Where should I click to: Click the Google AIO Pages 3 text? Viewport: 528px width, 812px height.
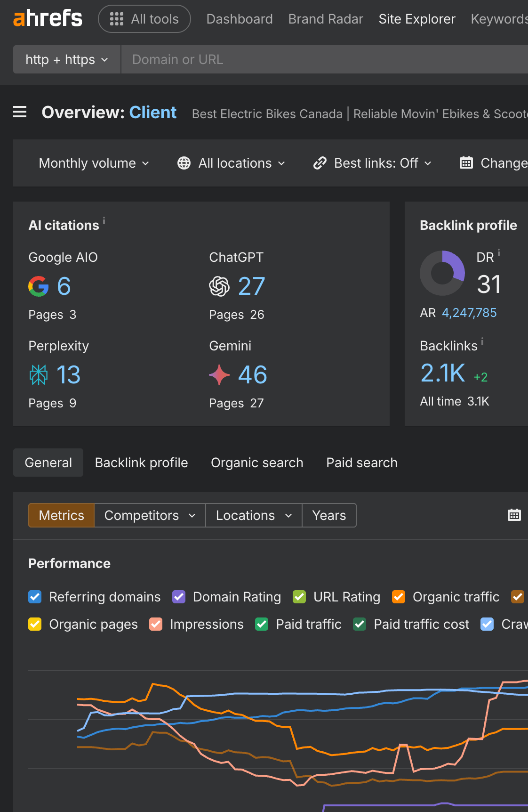tap(52, 315)
